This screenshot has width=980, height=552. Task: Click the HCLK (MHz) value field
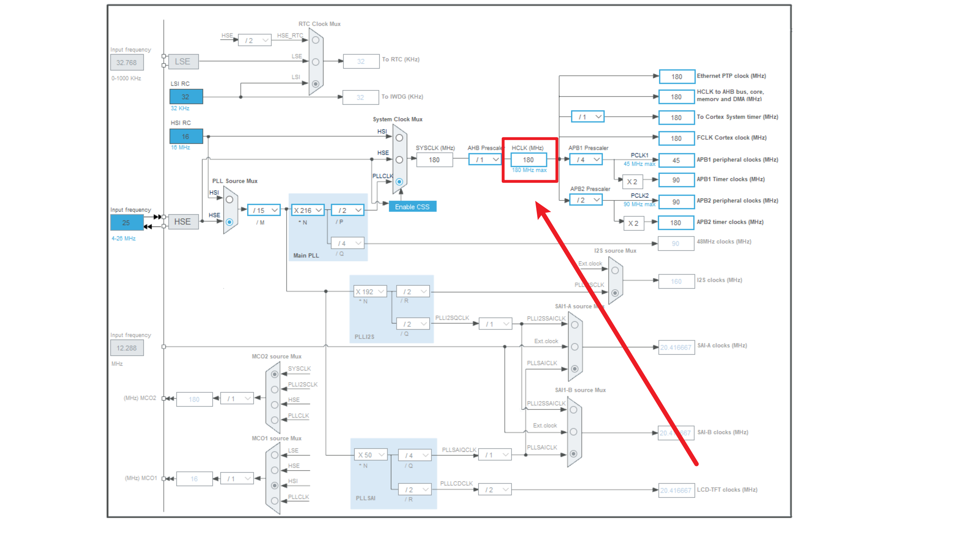(x=528, y=160)
